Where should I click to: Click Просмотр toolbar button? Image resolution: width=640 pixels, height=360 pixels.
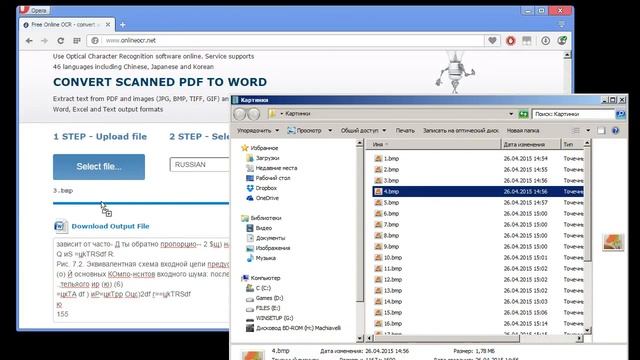coord(304,131)
